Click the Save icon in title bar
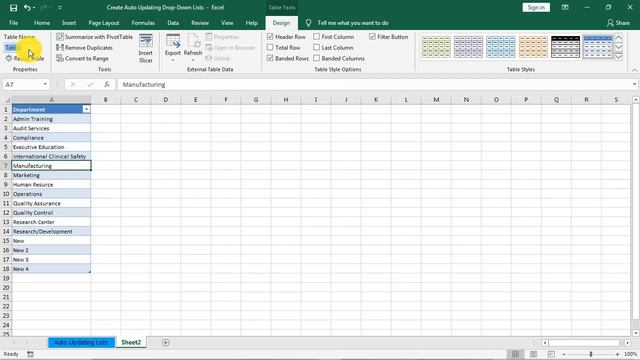This screenshot has width=640, height=360. [x=13, y=8]
